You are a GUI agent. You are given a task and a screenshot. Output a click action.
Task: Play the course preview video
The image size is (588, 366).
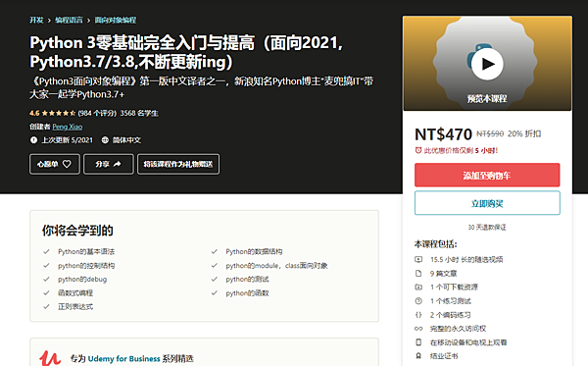point(487,64)
